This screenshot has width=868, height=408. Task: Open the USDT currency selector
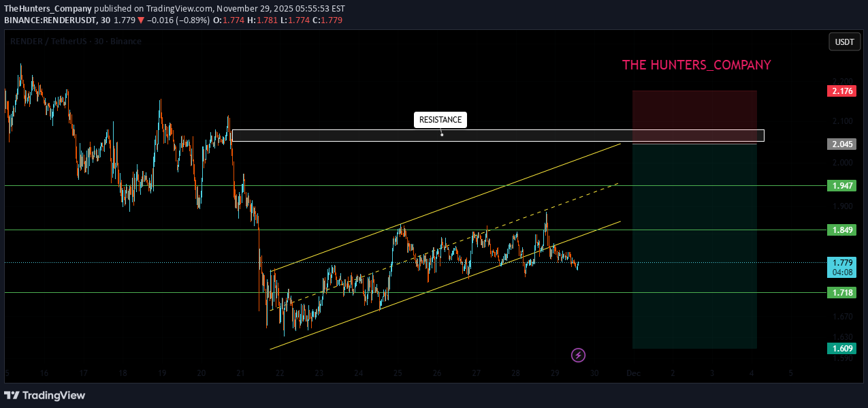point(844,42)
